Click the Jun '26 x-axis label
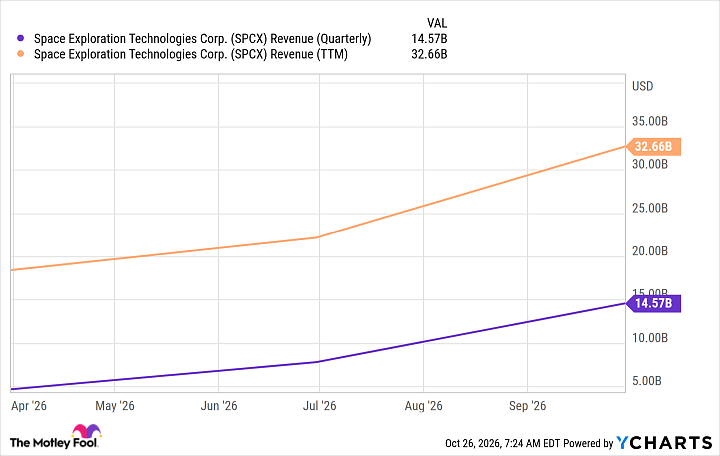The height and width of the screenshot is (456, 720). (x=219, y=406)
